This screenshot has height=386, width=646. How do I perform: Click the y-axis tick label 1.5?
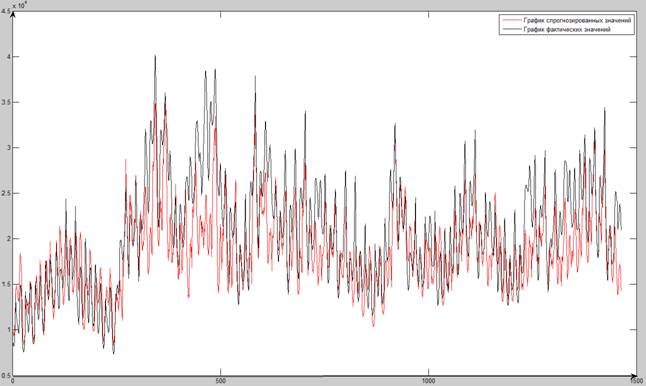pos(6,284)
